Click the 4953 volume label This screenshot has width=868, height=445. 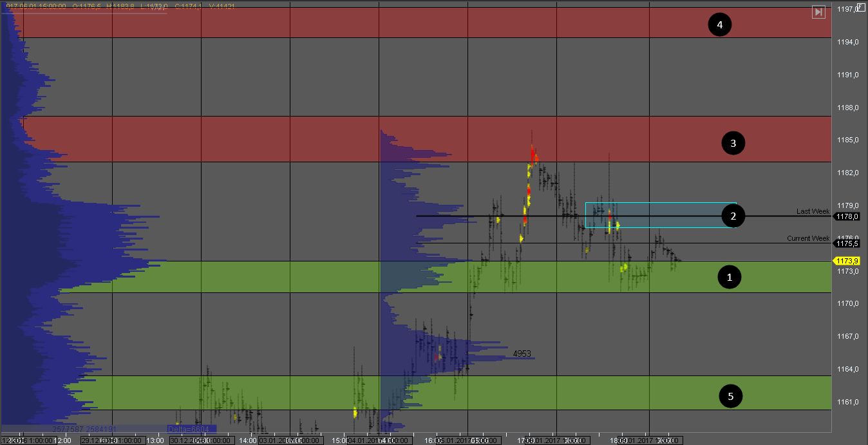click(x=522, y=354)
